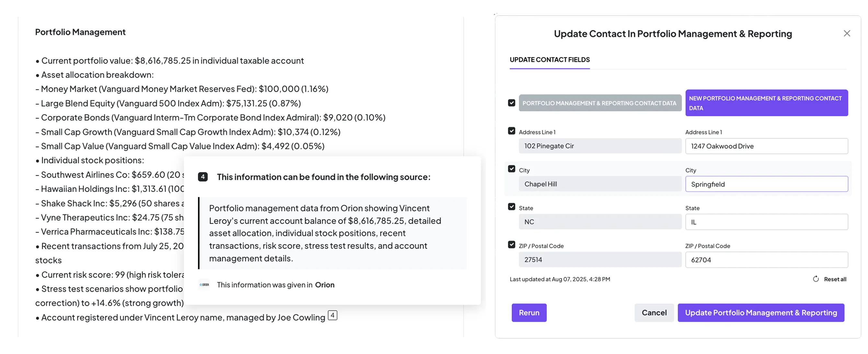Toggle the select-all checkbox beside contact data header
The width and height of the screenshot is (868, 354).
(511, 103)
